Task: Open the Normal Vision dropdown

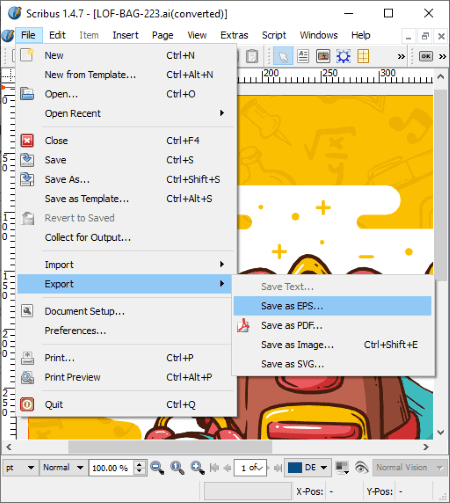Action: coord(410,467)
